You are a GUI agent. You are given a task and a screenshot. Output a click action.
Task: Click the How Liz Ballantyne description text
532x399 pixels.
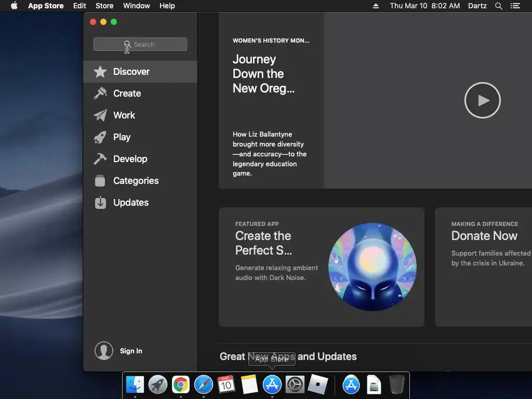[270, 154]
